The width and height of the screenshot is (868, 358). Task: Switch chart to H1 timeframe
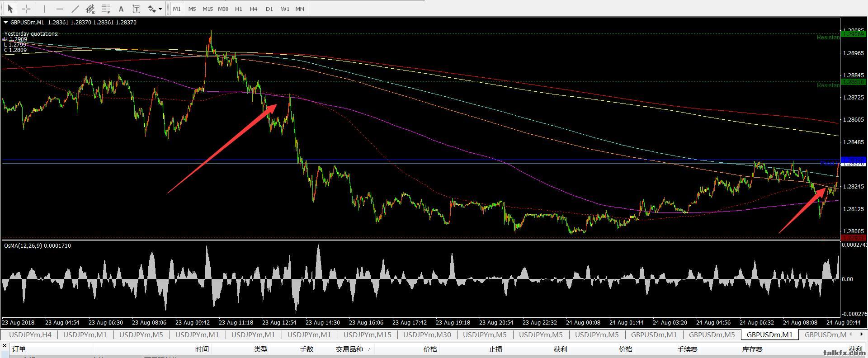tap(239, 9)
